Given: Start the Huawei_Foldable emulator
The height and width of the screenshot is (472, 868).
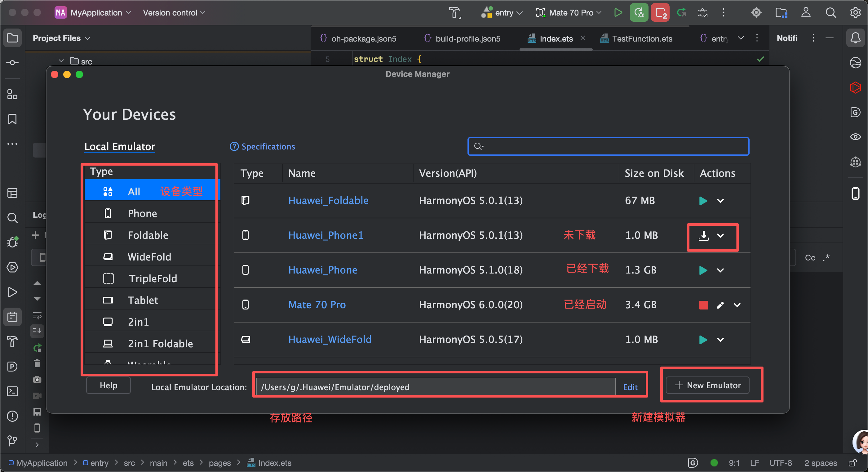Looking at the screenshot, I should pyautogui.click(x=703, y=201).
